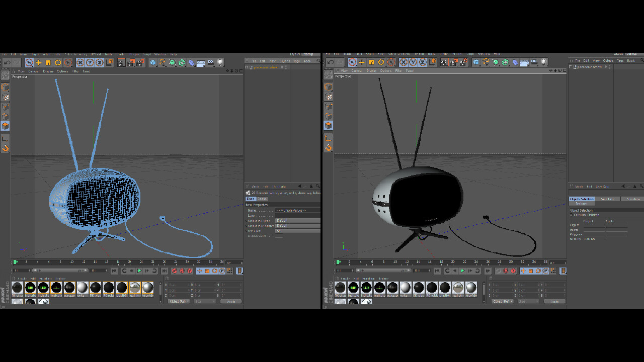Open Visible in Editor dropdown
Image resolution: width=644 pixels, height=362 pixels.
click(298, 221)
